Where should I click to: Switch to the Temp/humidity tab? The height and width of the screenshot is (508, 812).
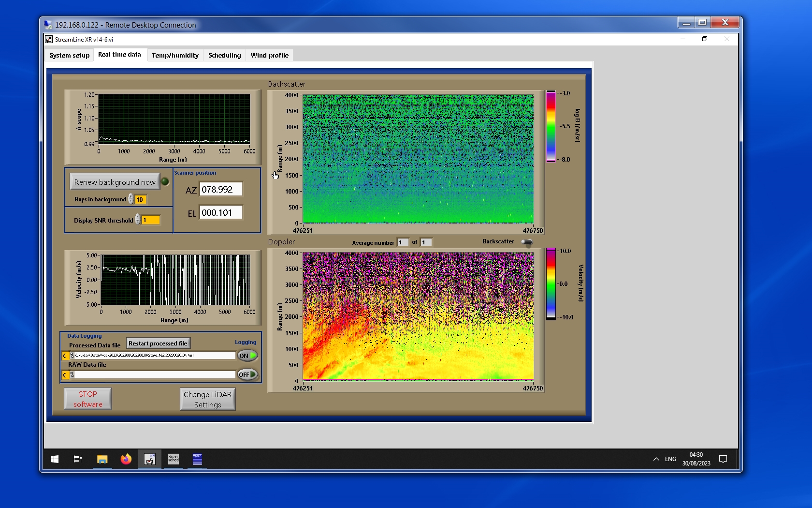175,55
